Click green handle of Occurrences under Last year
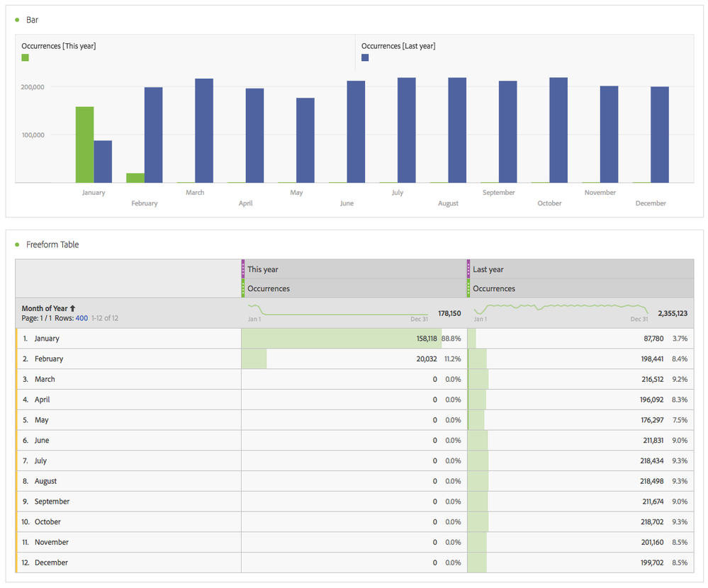The height and width of the screenshot is (588, 708). point(468,288)
